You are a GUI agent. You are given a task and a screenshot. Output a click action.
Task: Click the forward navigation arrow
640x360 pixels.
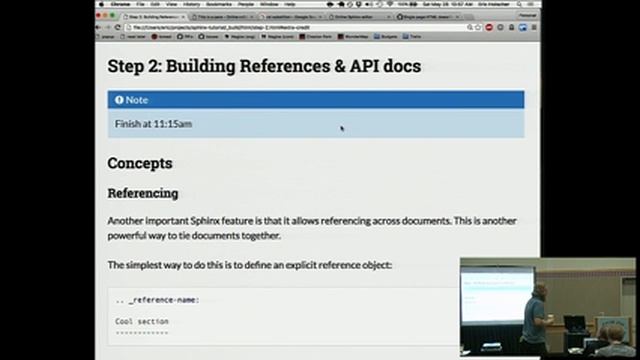click(108, 27)
